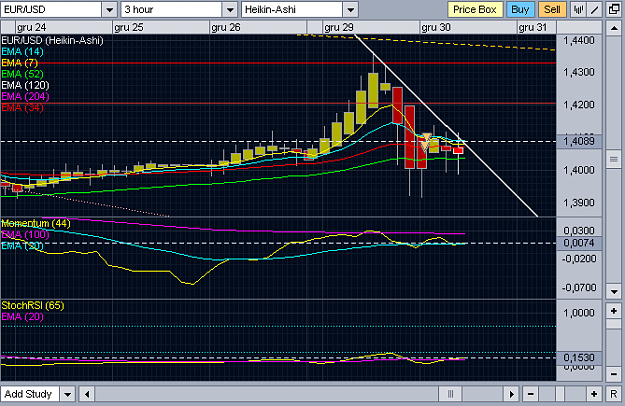Click the momentum value 0,0074 marker

tap(579, 243)
